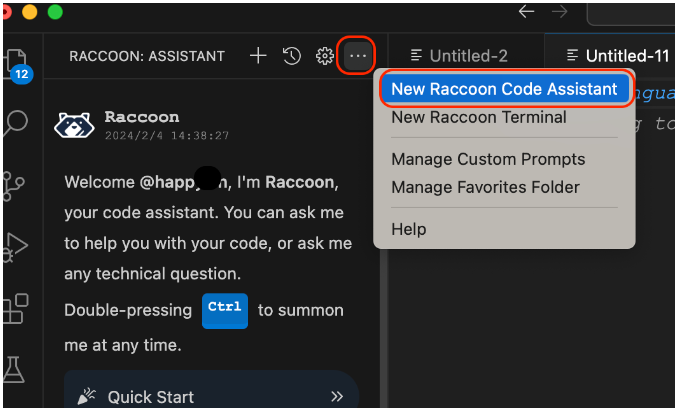
Task: Select Manage Custom Prompts
Action: point(488,159)
